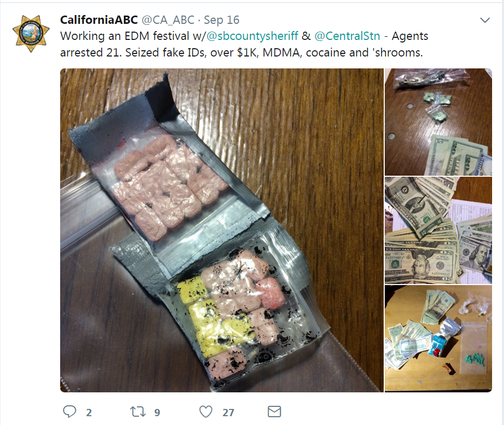Open the @sbcountysheriff mention link
Image resolution: width=504 pixels, height=425 pixels.
pos(253,36)
